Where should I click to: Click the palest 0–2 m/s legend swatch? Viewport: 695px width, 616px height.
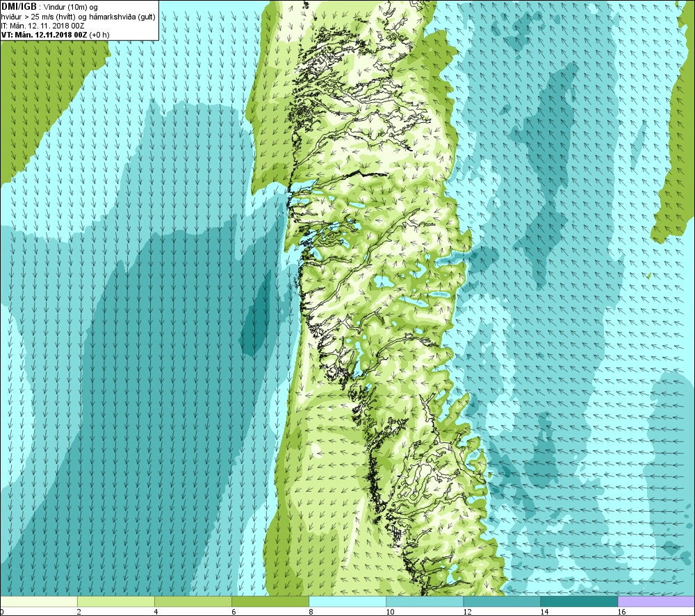pyautogui.click(x=39, y=601)
